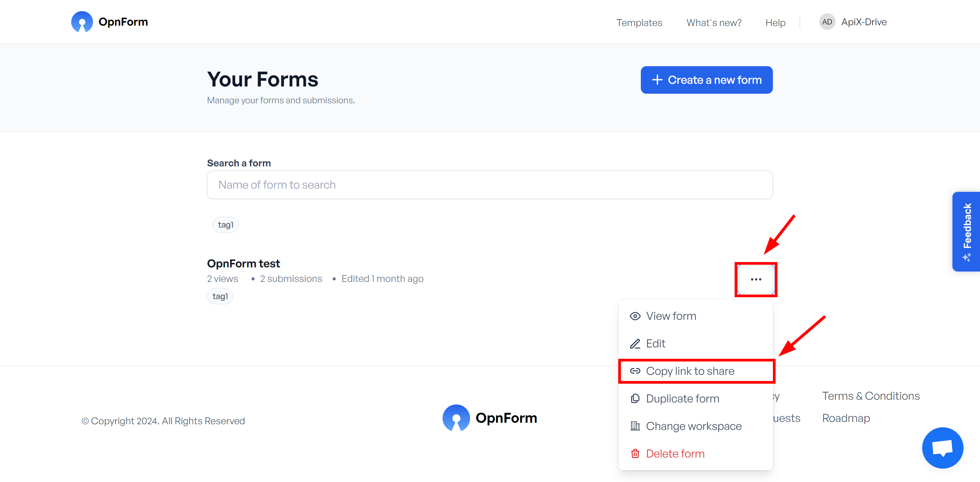Click the Delete form trash icon

[x=635, y=453]
